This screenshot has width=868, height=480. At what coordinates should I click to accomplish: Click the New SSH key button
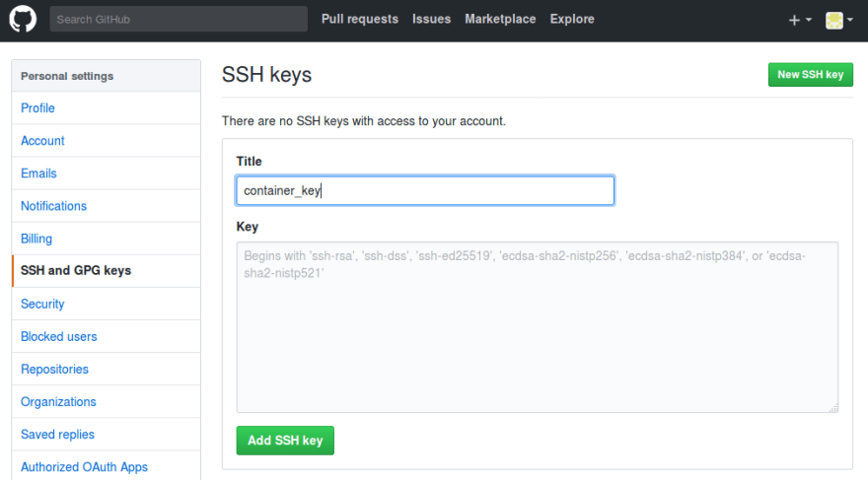[x=811, y=75]
